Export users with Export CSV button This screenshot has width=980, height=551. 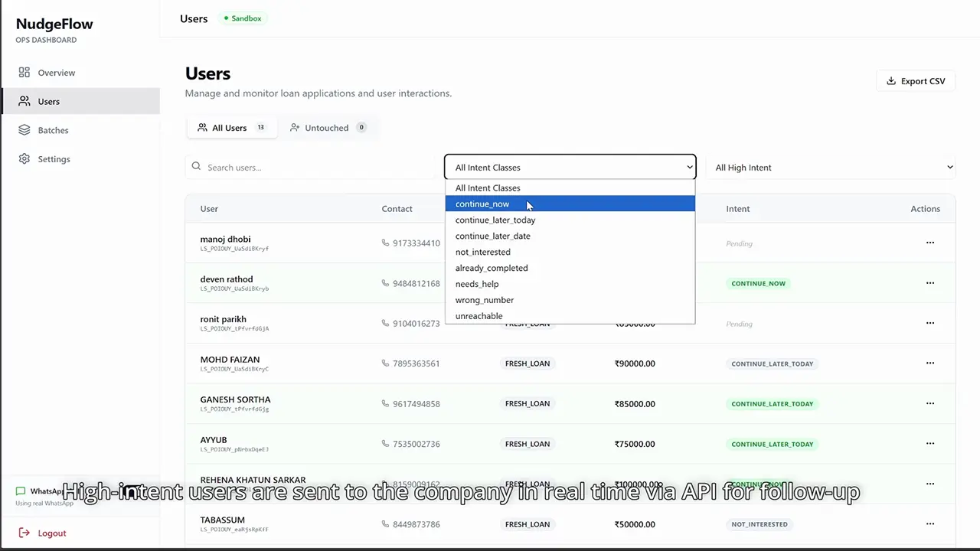click(x=915, y=81)
